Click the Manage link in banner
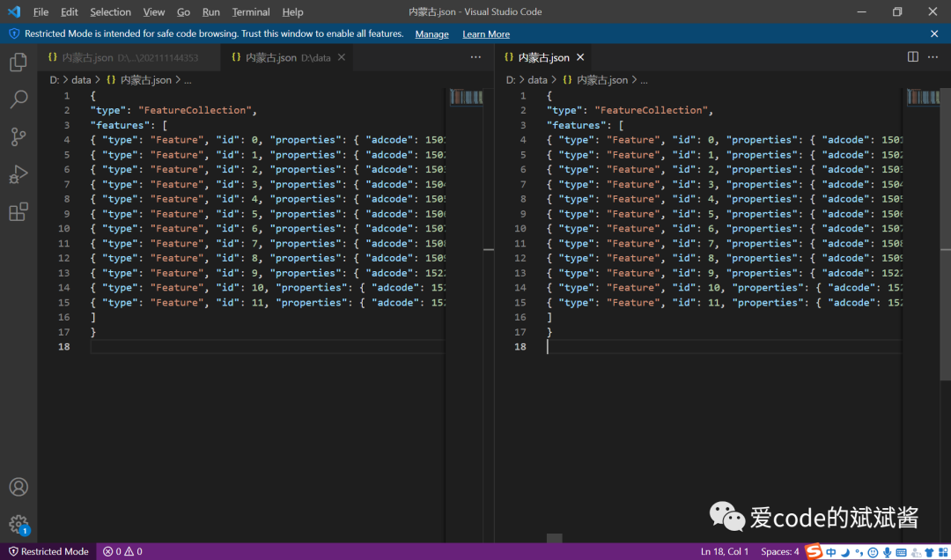This screenshot has height=560, width=951. click(431, 34)
